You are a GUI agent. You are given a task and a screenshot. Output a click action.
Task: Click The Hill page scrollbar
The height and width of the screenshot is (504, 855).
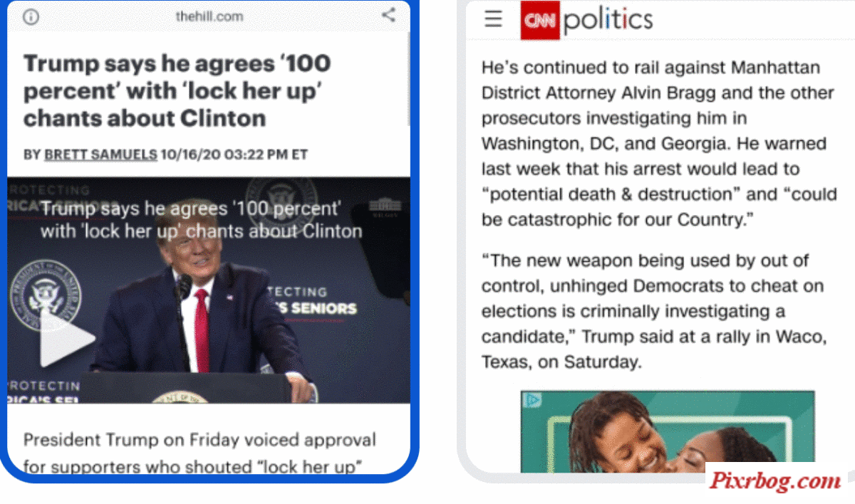point(408,78)
